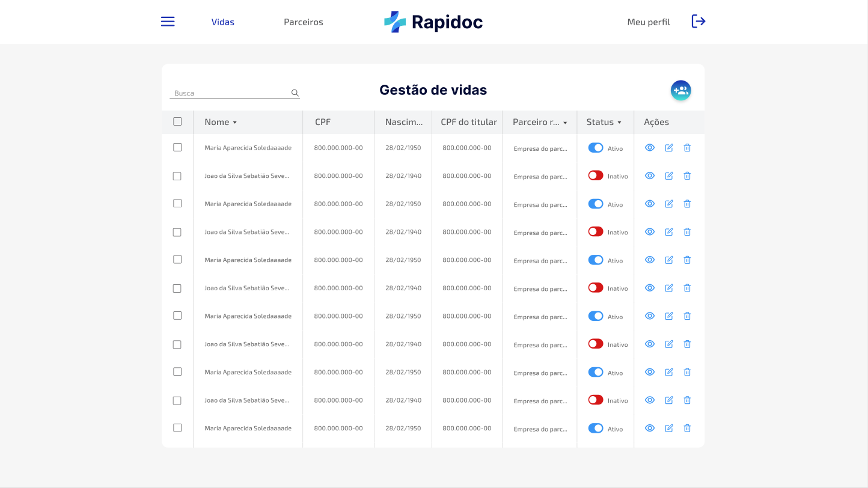Image resolution: width=868 pixels, height=488 pixels.
Task: Click name Maria Aparecida in ninth row
Action: pyautogui.click(x=248, y=372)
